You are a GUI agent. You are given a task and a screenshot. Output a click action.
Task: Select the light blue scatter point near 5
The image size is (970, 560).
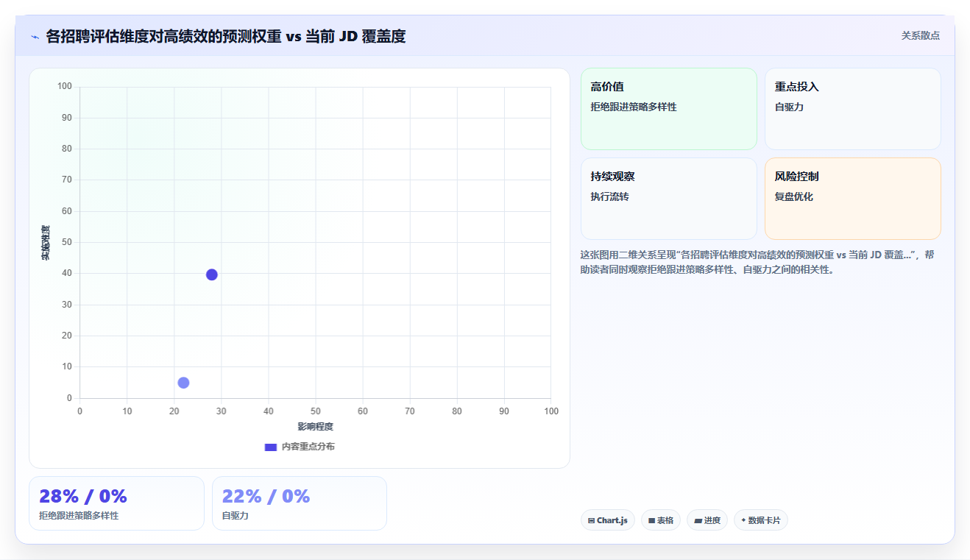pos(183,383)
